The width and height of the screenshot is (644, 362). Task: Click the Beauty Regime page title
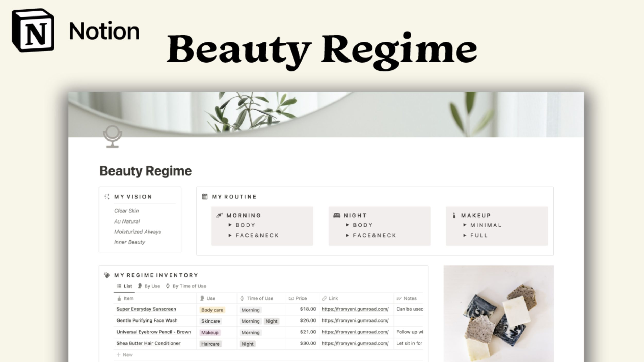click(x=146, y=171)
